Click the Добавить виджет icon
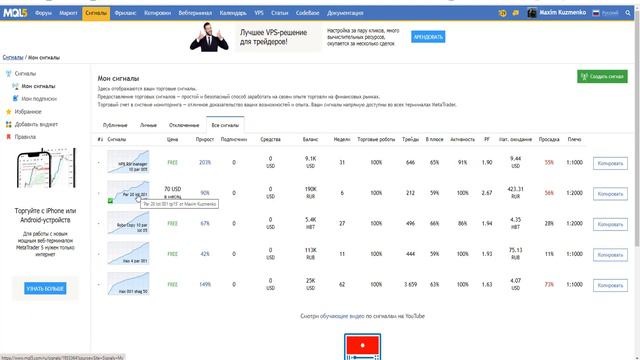Viewport: 640px width, 360px height. [9, 124]
